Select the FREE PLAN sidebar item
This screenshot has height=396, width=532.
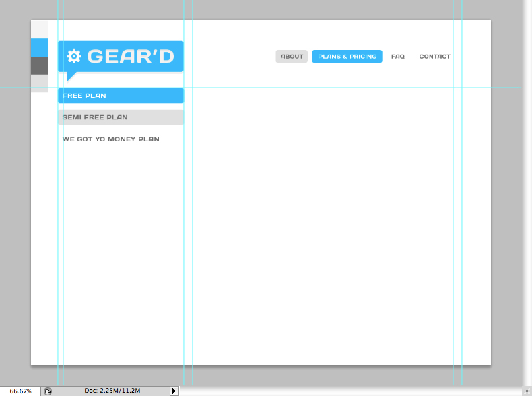click(x=121, y=96)
